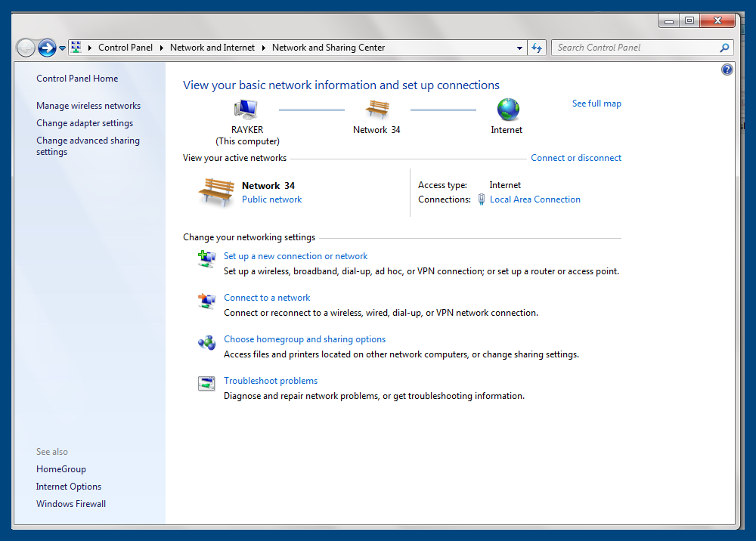Open the 'See full map' link
The image size is (756, 541).
(596, 104)
